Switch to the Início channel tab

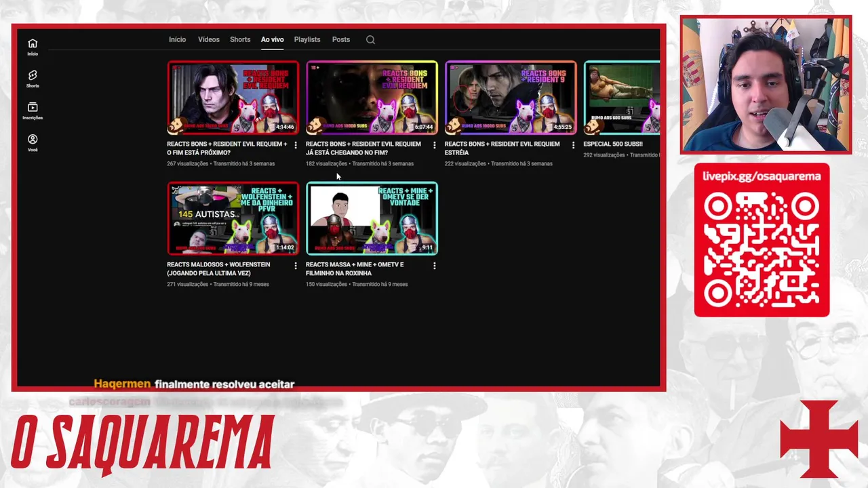pos(177,39)
